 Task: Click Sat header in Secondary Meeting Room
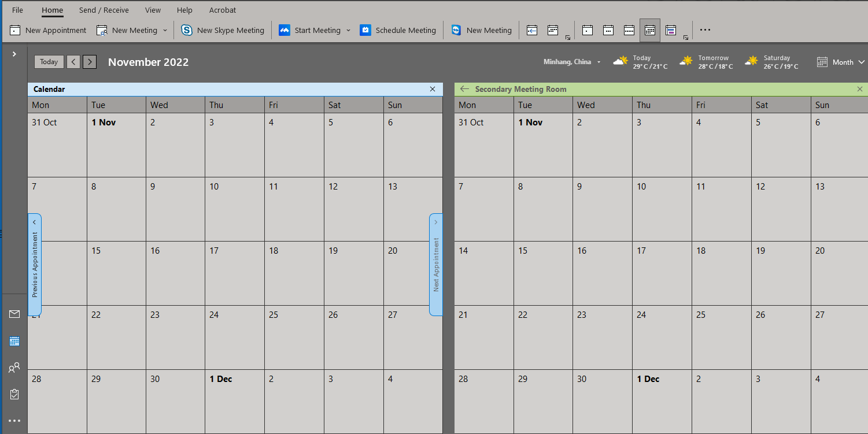781,105
